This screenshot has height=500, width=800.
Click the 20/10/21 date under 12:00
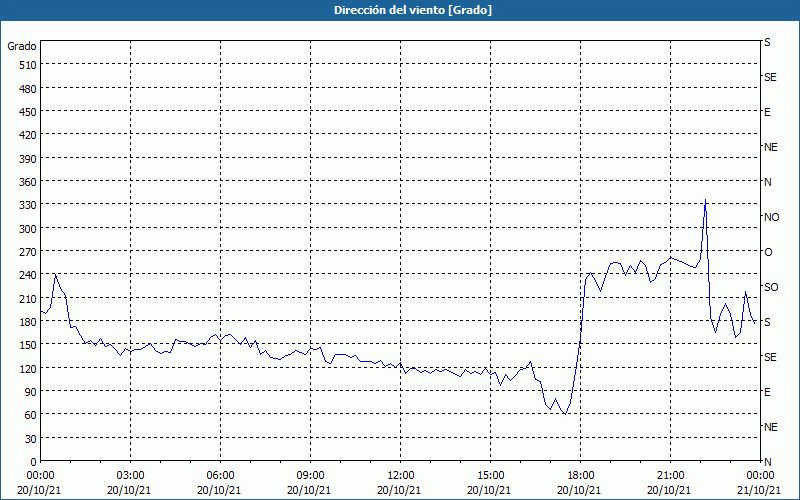pyautogui.click(x=399, y=490)
